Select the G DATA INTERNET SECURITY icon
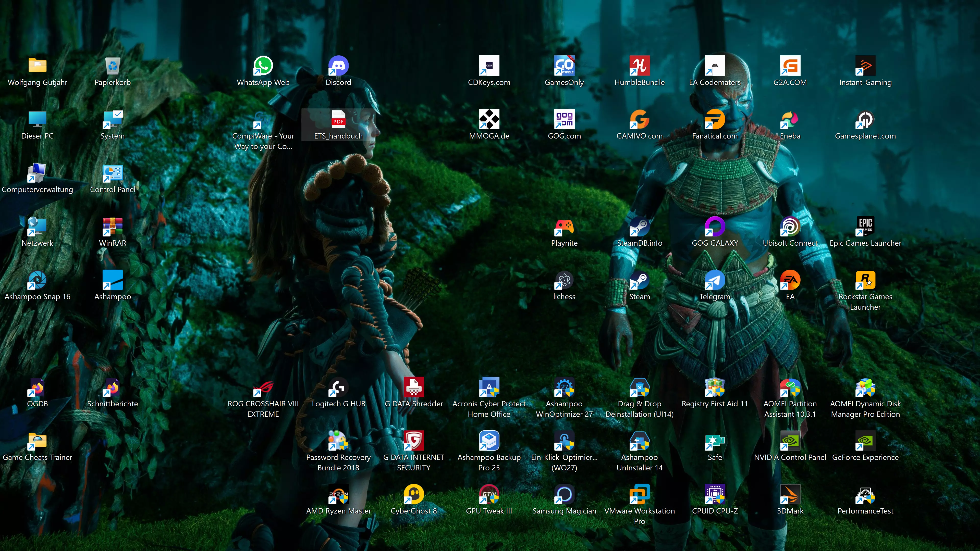Viewport: 980px width, 551px height. click(413, 441)
